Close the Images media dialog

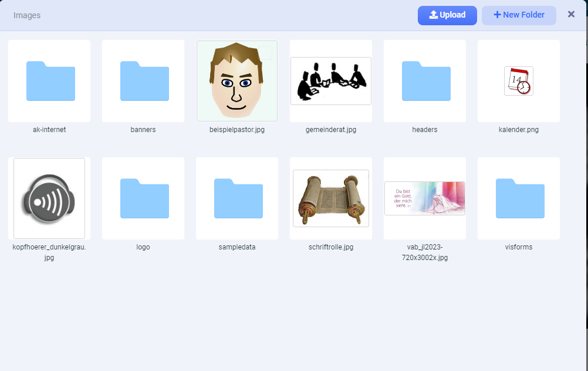pyautogui.click(x=571, y=14)
